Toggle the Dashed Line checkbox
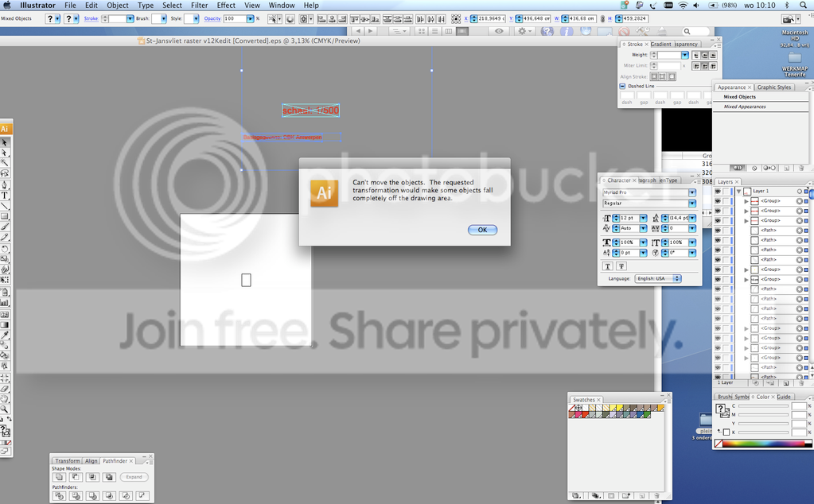The width and height of the screenshot is (814, 504). 622,86
